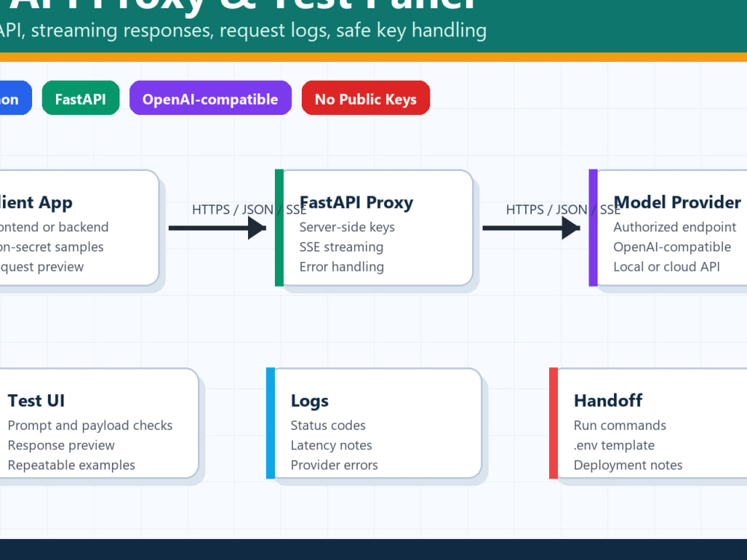Image resolution: width=747 pixels, height=560 pixels.
Task: Click the Server-side keys line
Action: 347,227
